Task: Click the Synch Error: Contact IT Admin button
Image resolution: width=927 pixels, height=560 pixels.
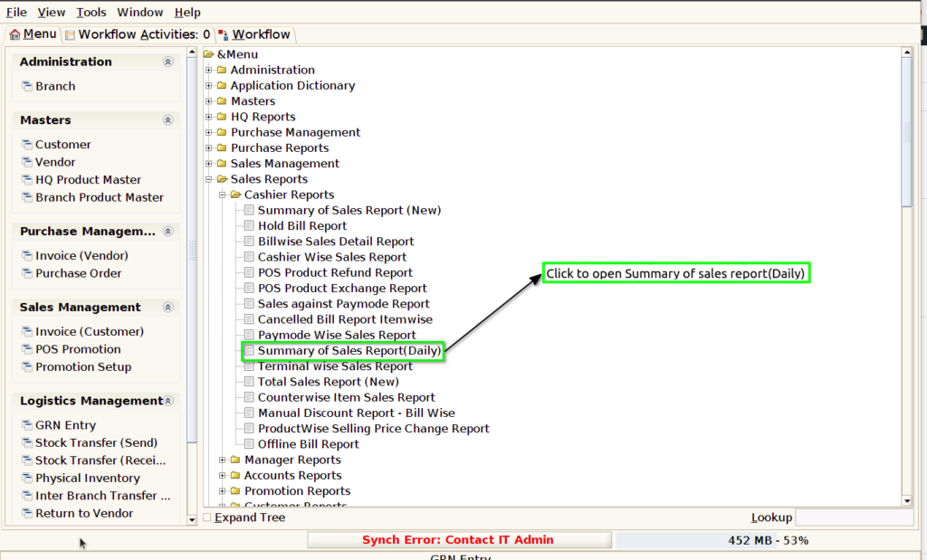Action: 459,540
